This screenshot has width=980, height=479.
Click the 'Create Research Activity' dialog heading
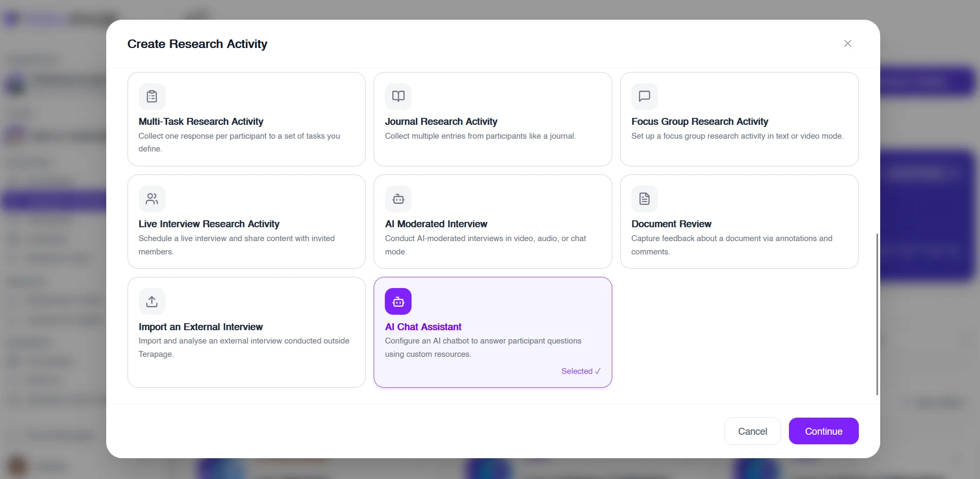point(197,44)
